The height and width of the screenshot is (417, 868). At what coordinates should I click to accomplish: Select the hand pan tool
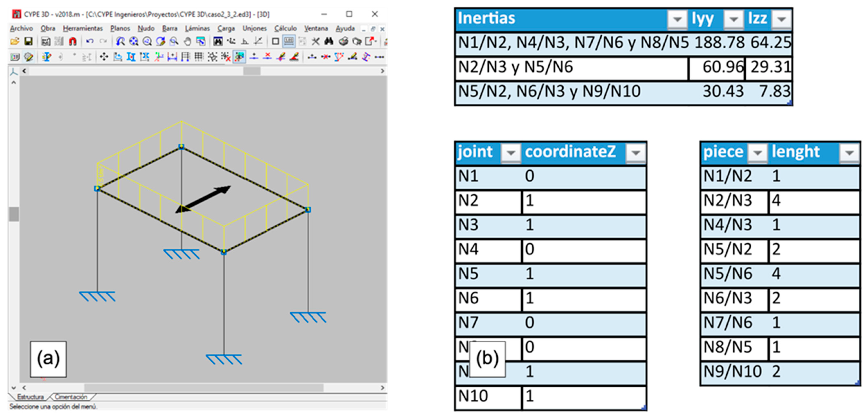pos(187,41)
